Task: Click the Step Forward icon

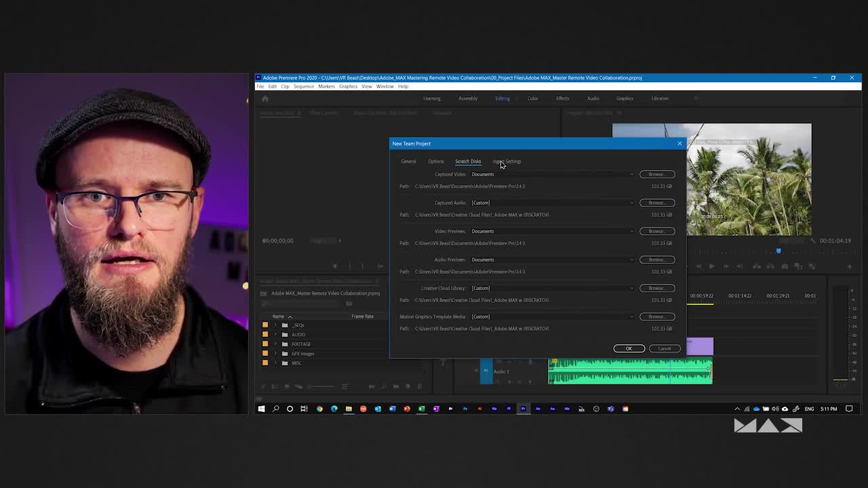Action: (x=726, y=266)
